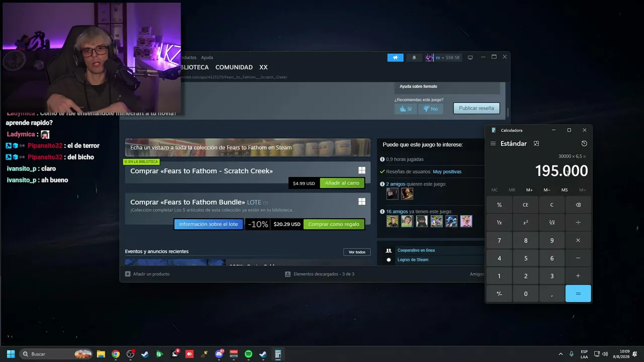Click Cooperativo en línea feature link

pyautogui.click(x=416, y=250)
